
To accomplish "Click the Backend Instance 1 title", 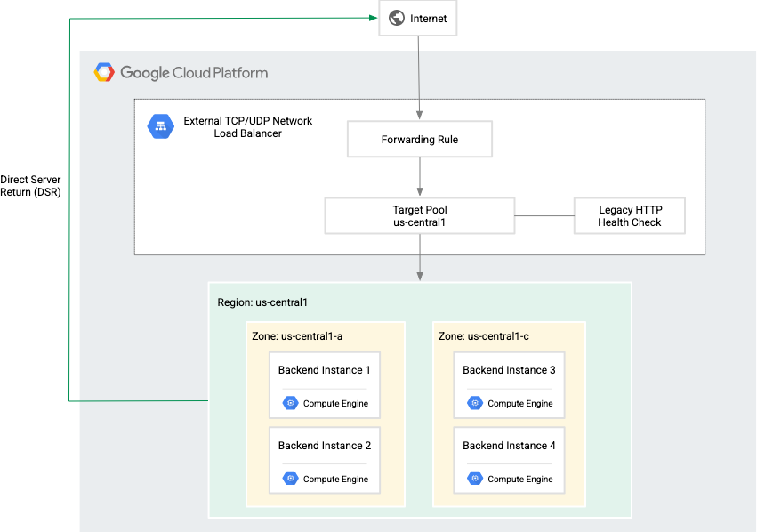I will point(325,370).
